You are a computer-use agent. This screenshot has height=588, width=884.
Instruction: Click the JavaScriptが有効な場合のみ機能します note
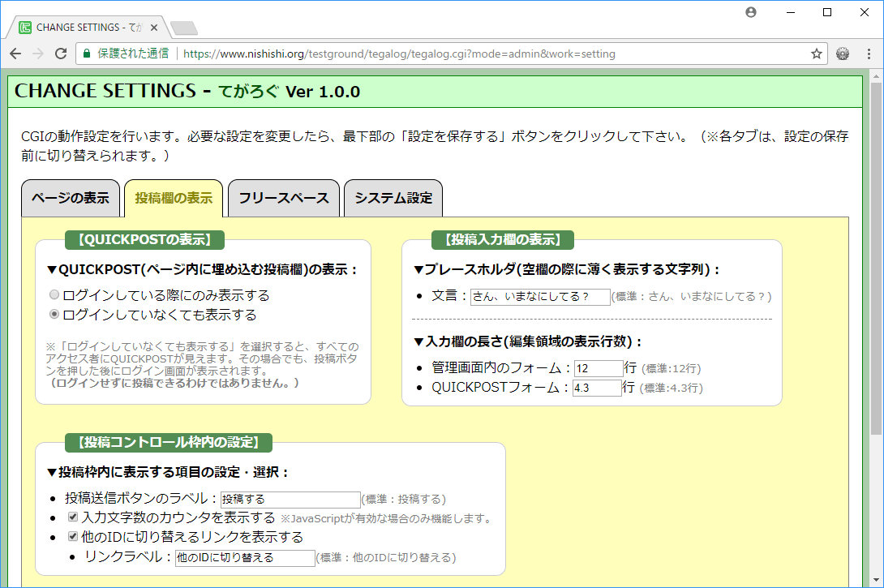386,519
